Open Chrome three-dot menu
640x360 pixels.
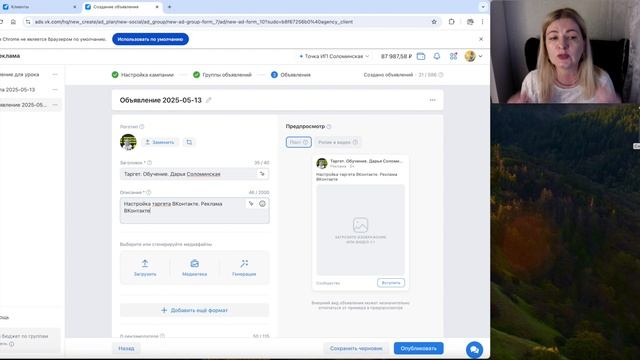(482, 22)
